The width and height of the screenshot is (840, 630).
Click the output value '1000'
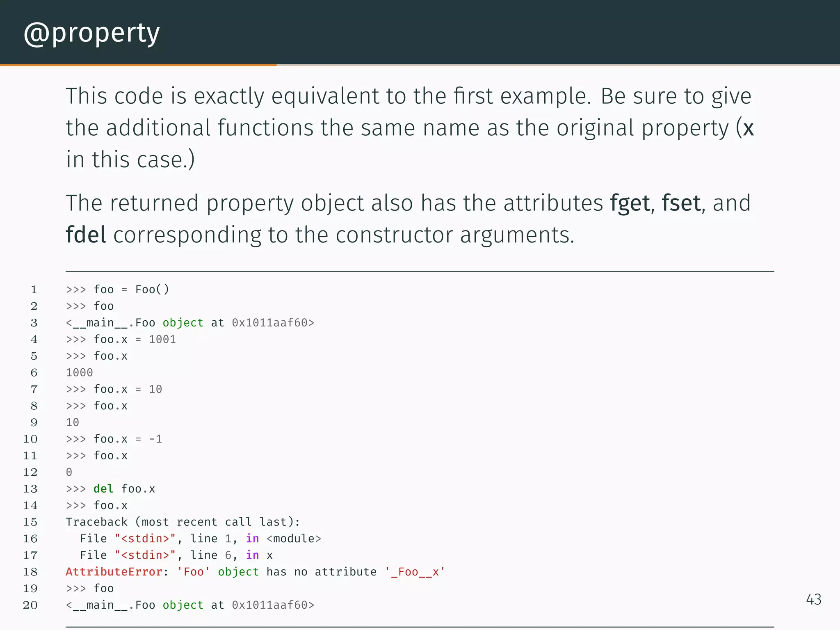click(80, 373)
